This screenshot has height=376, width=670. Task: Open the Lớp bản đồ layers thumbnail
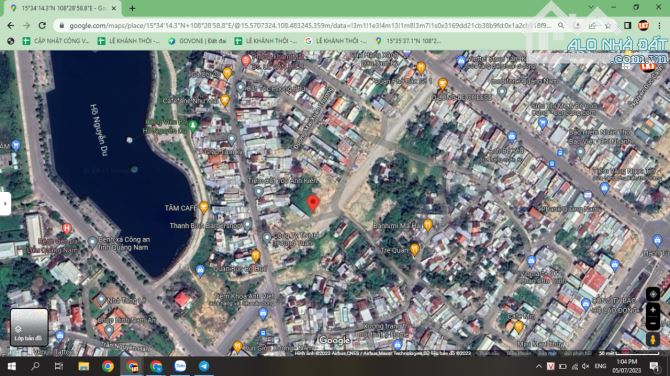(x=29, y=327)
